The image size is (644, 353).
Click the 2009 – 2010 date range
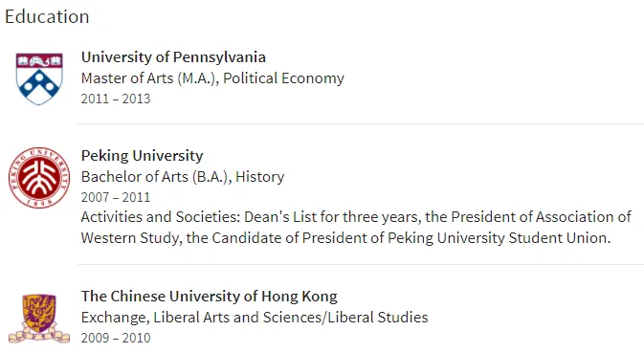(116, 338)
